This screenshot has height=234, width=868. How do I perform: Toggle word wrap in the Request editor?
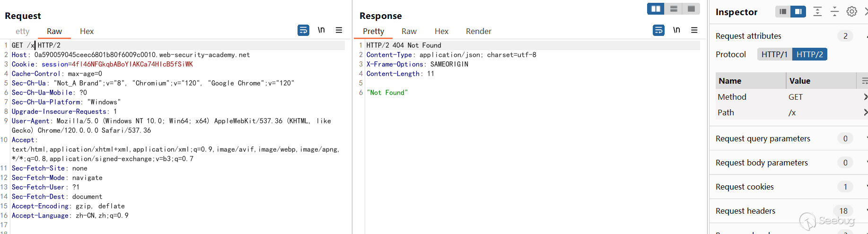[303, 30]
